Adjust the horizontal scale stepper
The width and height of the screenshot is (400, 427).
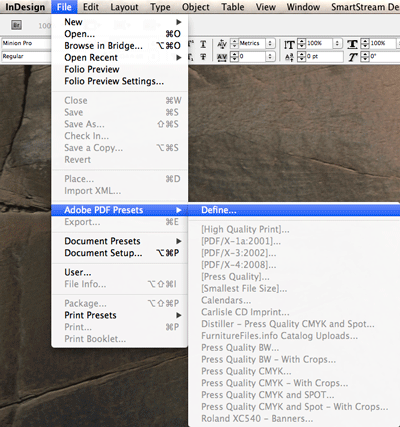365,43
